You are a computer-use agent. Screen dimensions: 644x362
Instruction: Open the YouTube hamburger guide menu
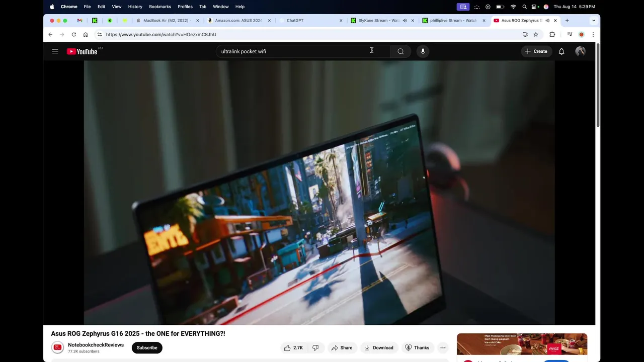(55, 51)
